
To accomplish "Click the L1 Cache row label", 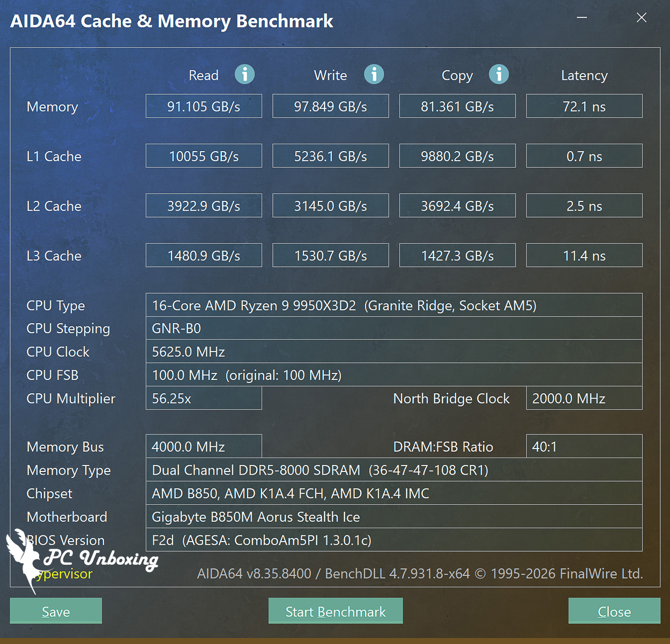I will click(54, 156).
